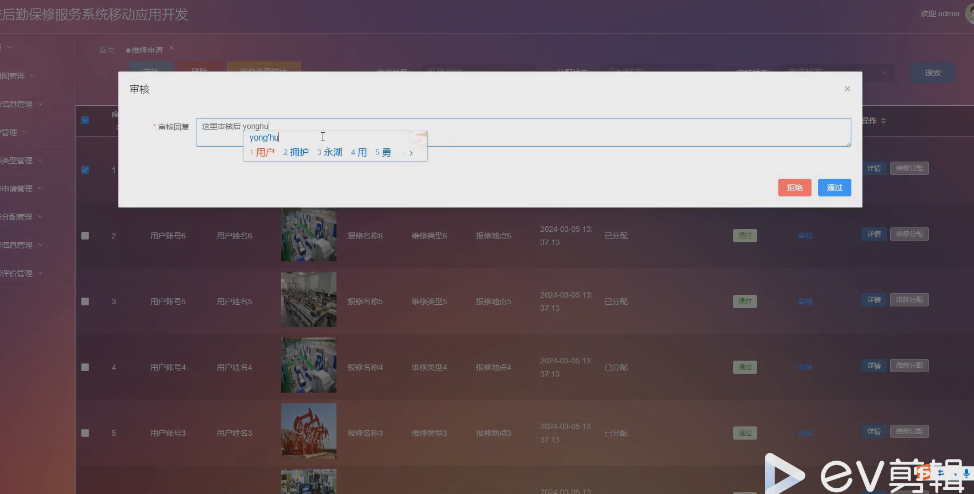
Task: Open the 审核状态 dropdown arrow near 搜索
Action: tap(885, 73)
